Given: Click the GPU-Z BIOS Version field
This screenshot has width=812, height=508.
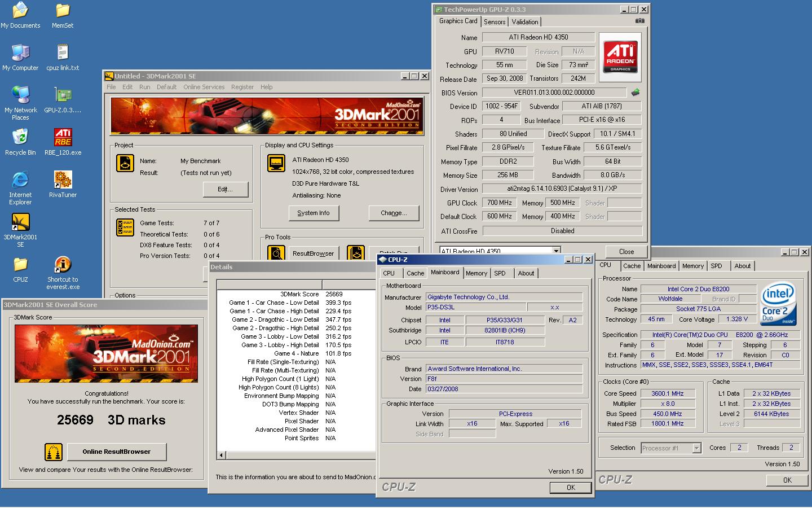Looking at the screenshot, I should pyautogui.click(x=554, y=93).
